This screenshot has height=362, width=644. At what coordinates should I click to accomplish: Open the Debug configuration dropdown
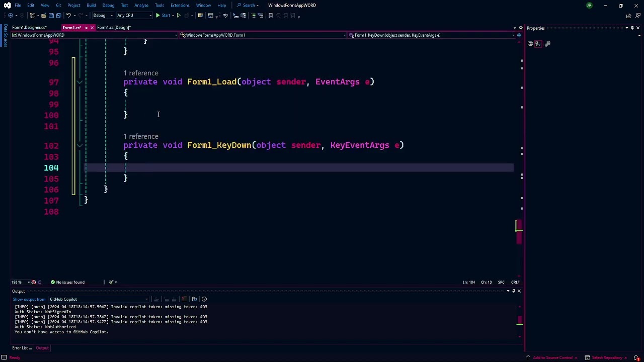[x=103, y=16]
